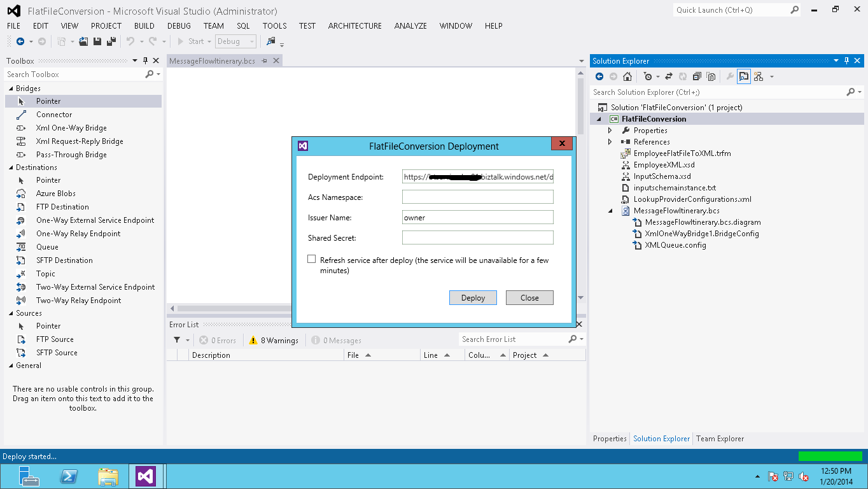The height and width of the screenshot is (489, 868).
Task: Click the Save toolbar icon
Action: (97, 41)
